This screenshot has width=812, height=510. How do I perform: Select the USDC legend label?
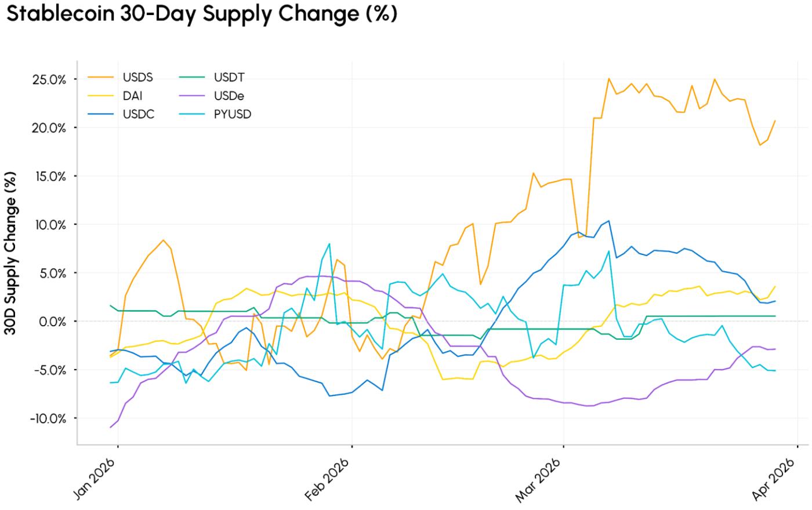pyautogui.click(x=138, y=114)
